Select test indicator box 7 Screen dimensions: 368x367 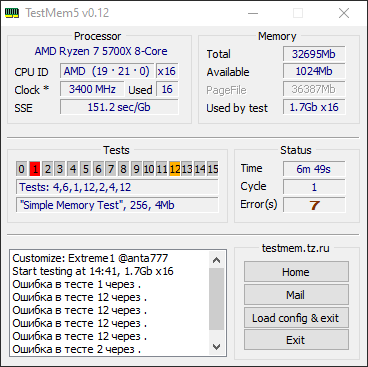111,169
